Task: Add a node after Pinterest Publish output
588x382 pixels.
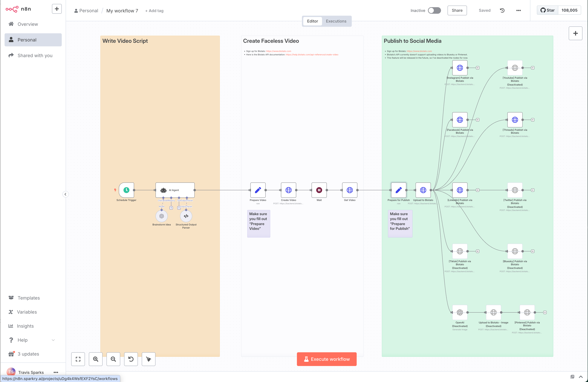Action: click(545, 312)
